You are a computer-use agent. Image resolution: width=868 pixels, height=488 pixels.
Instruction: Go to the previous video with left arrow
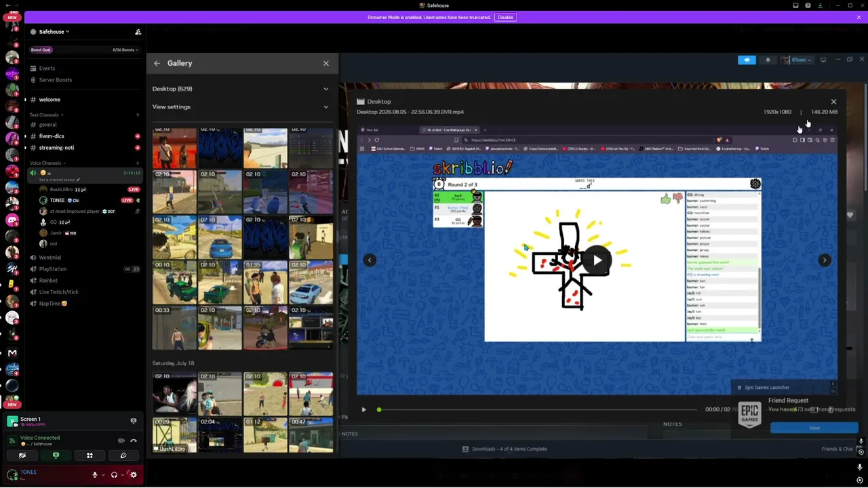tap(370, 260)
